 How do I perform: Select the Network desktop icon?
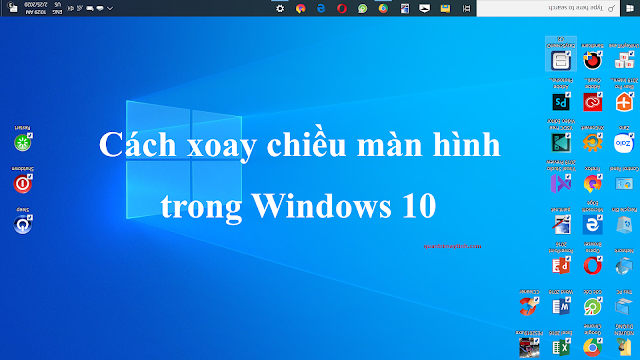[x=624, y=266]
